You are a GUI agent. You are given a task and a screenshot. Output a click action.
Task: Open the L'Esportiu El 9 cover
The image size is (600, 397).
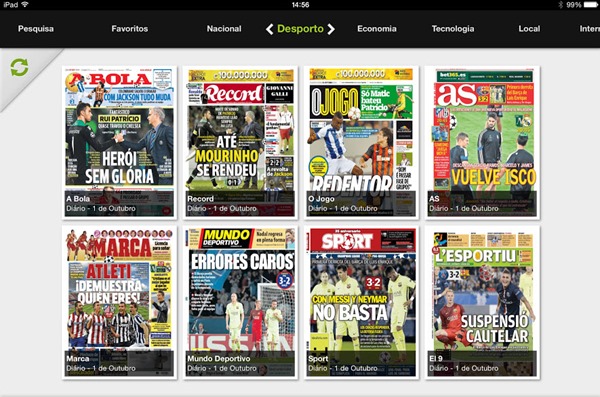[482, 302]
